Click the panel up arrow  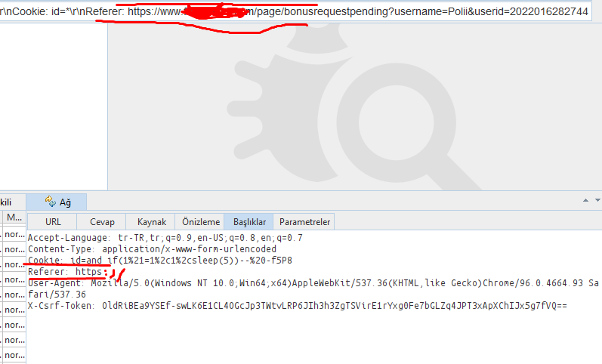pyautogui.click(x=585, y=200)
